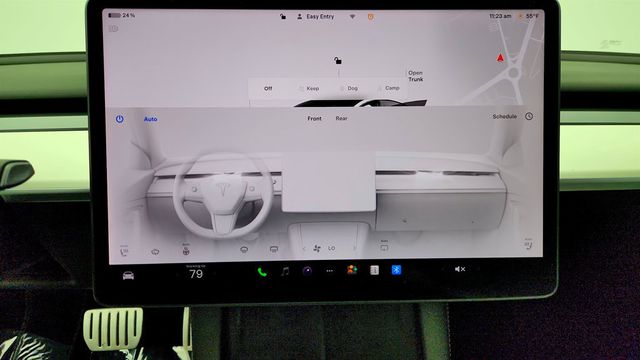Tap the 79 cabin temperature
This screenshot has height=360, width=640.
tap(196, 273)
